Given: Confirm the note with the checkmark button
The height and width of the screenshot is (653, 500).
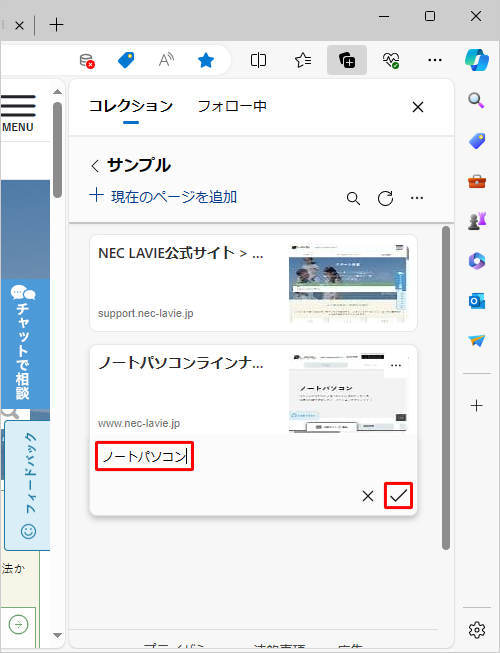Looking at the screenshot, I should point(398,496).
